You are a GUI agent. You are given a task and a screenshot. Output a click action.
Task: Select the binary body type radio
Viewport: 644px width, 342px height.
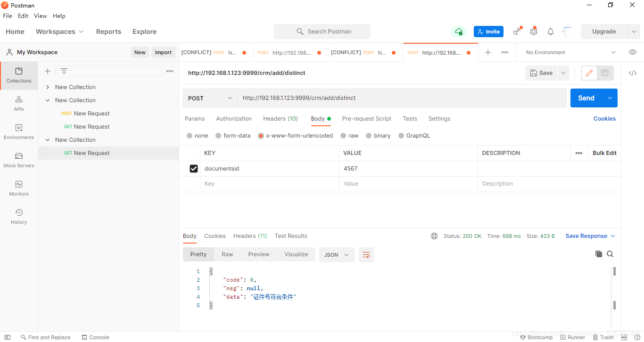click(x=369, y=136)
